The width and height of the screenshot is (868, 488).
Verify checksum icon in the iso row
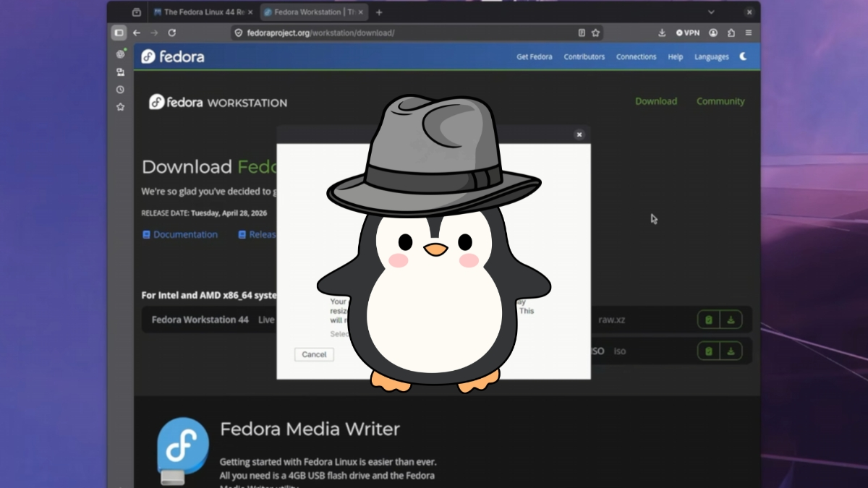708,351
